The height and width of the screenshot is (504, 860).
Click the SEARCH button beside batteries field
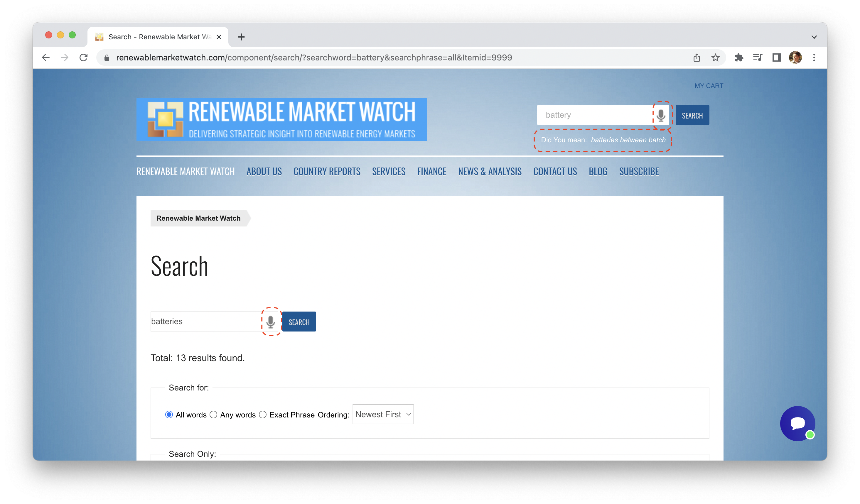point(299,322)
